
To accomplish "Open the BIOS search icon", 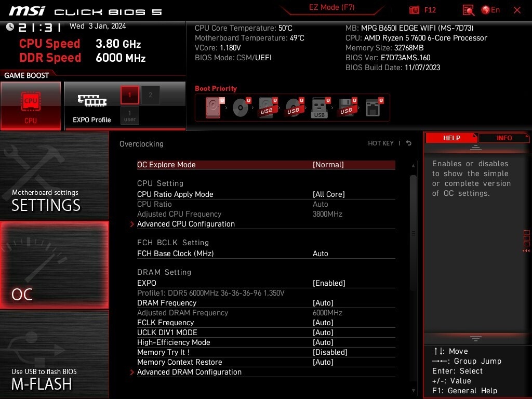I will [468, 10].
